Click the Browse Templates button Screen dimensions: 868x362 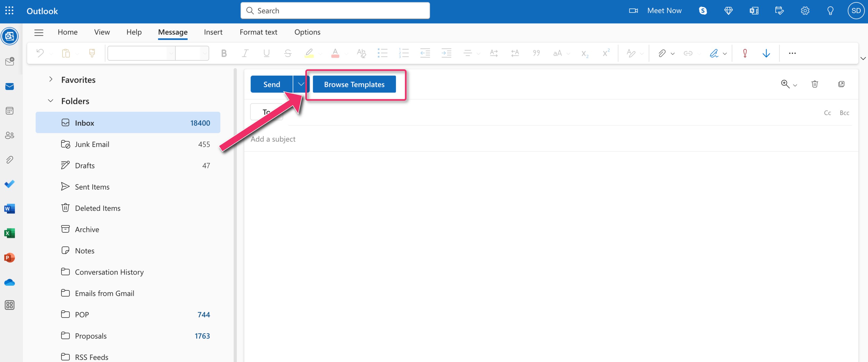click(354, 84)
